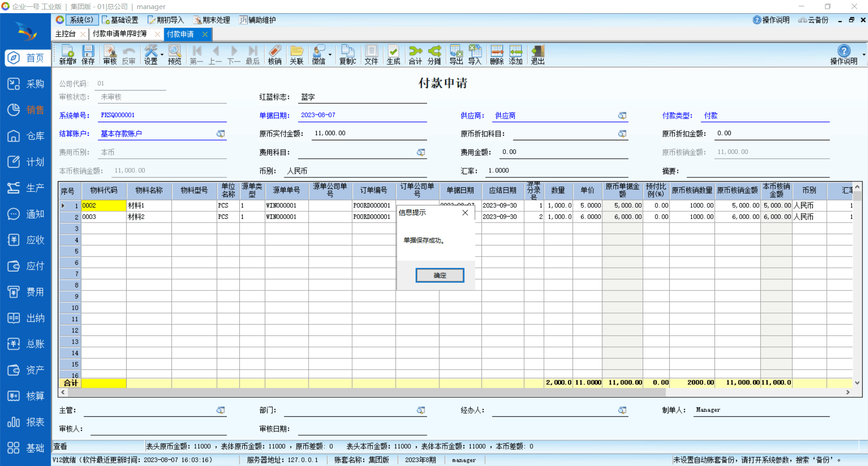Open 云备份 in the top right
The width and height of the screenshot is (868, 466).
(x=813, y=20)
